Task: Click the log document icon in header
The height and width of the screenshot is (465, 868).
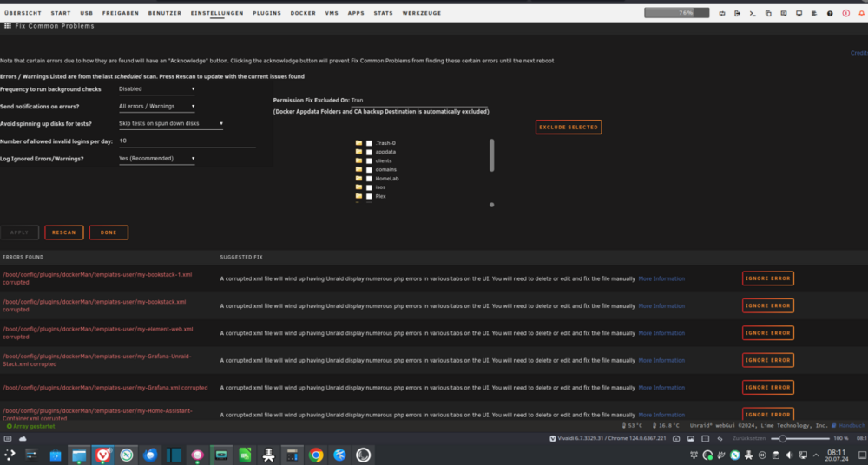Action: (814, 13)
